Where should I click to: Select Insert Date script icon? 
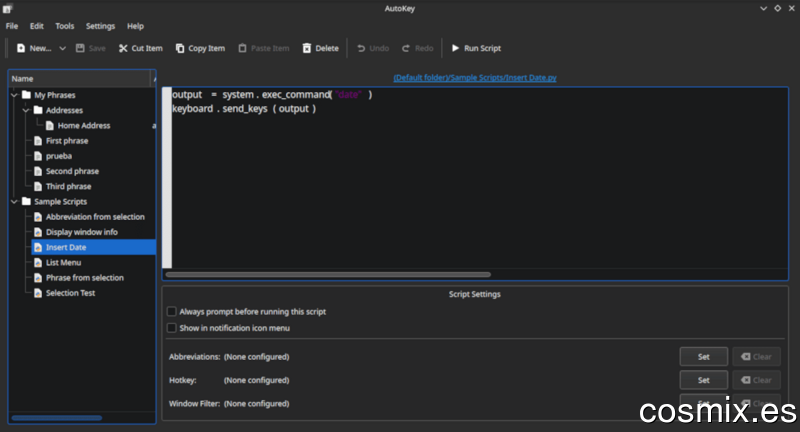(38, 247)
